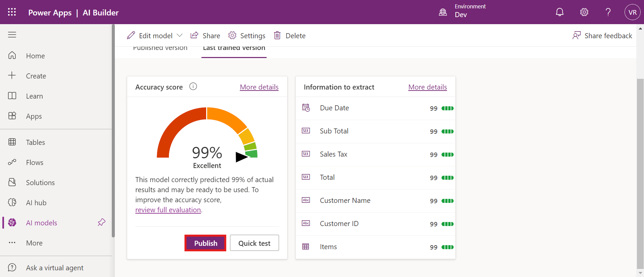Screen dimensions: 644x277
Task: Collapse the left navigation hamburger menu
Action: pos(12,35)
